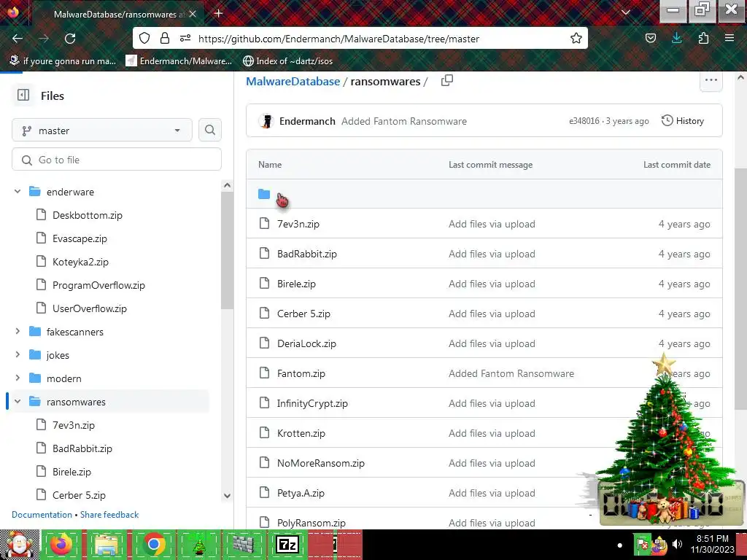The height and width of the screenshot is (560, 747).
Task: Open a new browser tab
Action: point(218,13)
